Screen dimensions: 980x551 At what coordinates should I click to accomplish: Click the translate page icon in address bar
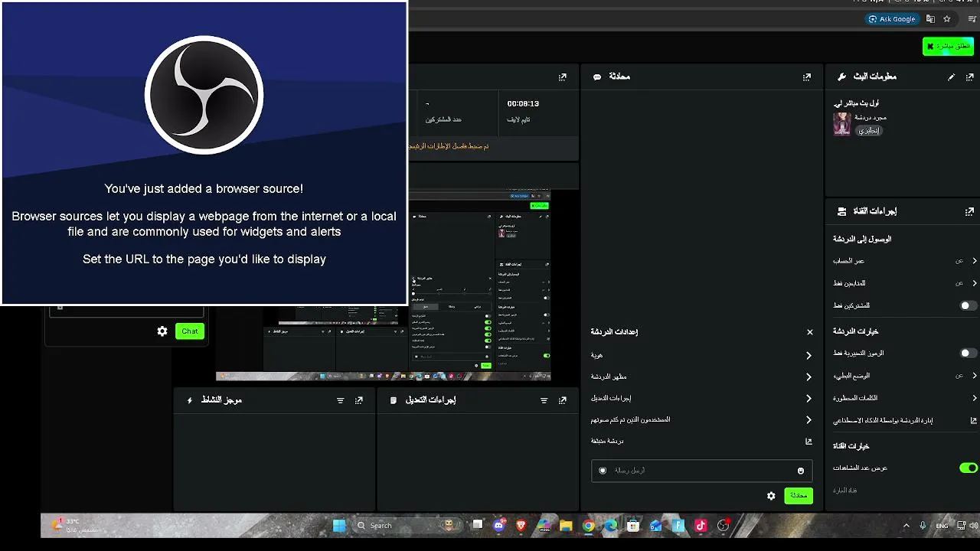tap(930, 19)
